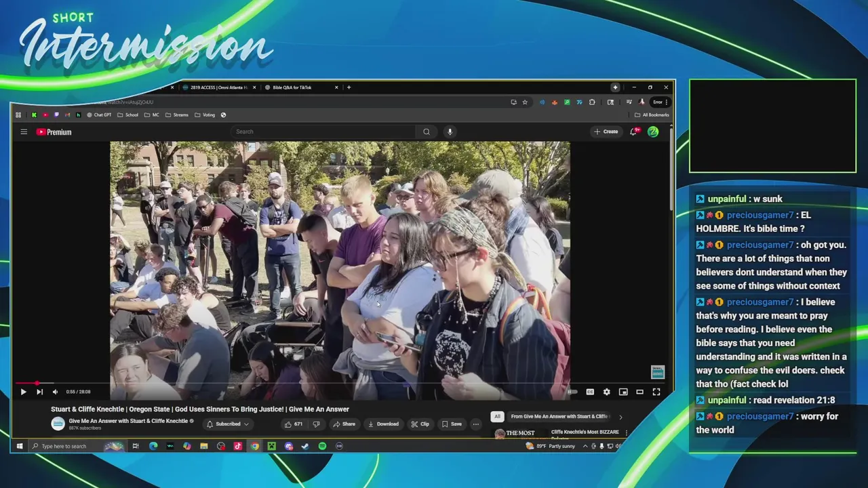This screenshot has height=488, width=868.
Task: Open Cliffe Knechtle's Most BIZARRE thumbnail
Action: (x=519, y=434)
